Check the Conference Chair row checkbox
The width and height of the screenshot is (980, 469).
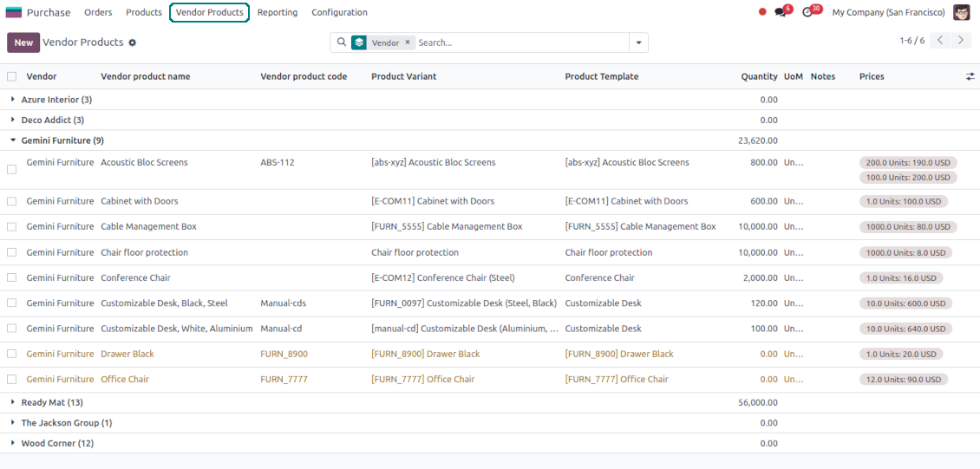[x=12, y=278]
